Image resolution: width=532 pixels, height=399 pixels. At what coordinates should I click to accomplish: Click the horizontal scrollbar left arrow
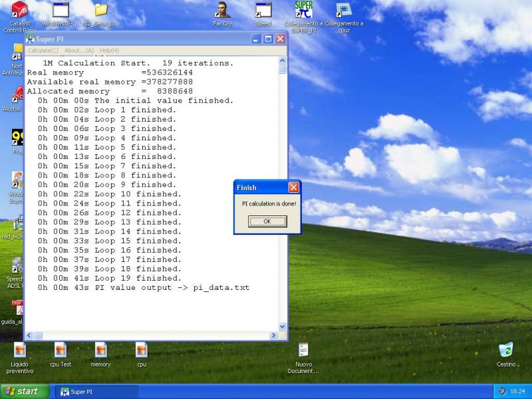[29, 336]
